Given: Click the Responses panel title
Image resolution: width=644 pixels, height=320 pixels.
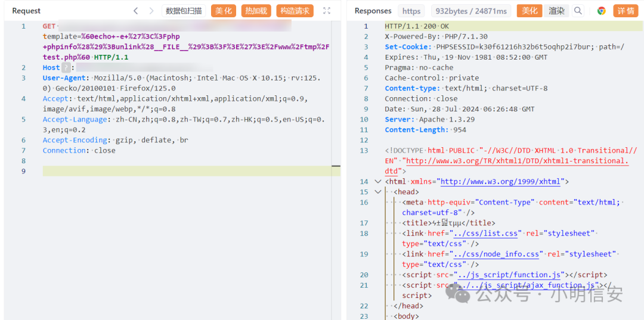Looking at the screenshot, I should pos(373,11).
